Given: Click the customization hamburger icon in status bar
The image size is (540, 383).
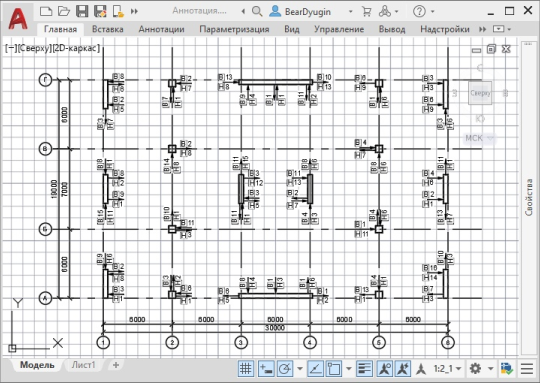Looking at the screenshot, I should (x=527, y=369).
